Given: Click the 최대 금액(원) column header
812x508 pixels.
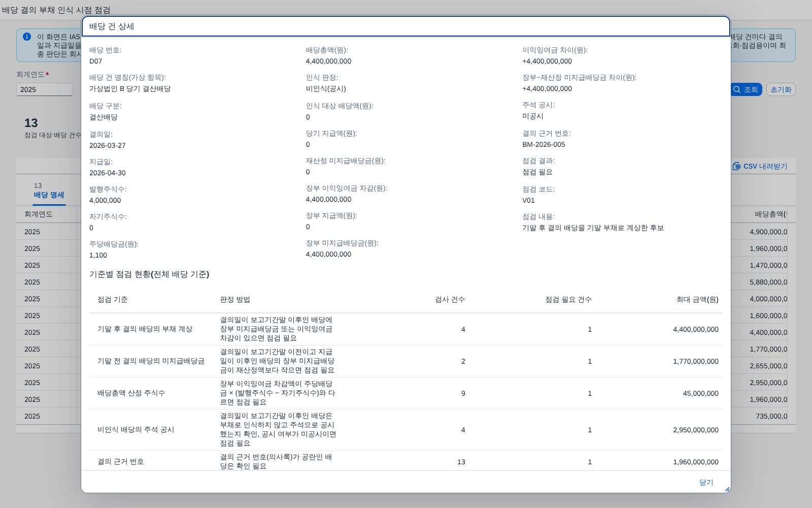Looking at the screenshot, I should (697, 299).
